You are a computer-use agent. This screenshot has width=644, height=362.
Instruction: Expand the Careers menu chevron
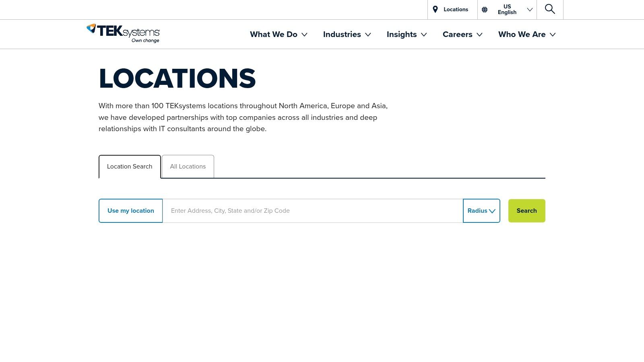(479, 35)
